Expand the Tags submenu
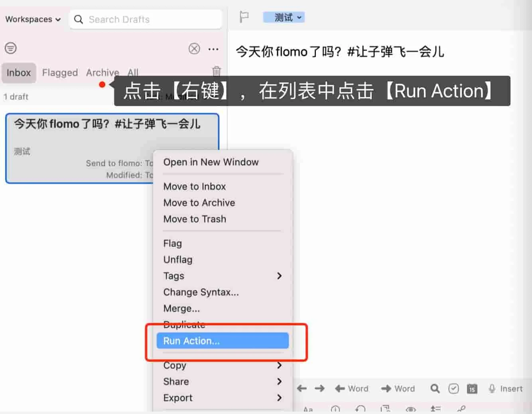This screenshot has height=414, width=532. pos(223,276)
